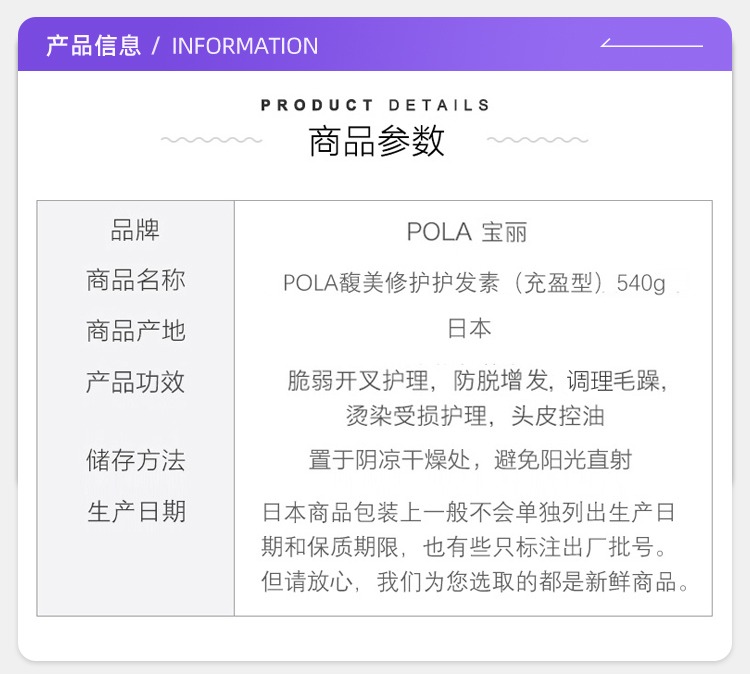Click the 置于阴凉干燥处 storage instruction

470,460
